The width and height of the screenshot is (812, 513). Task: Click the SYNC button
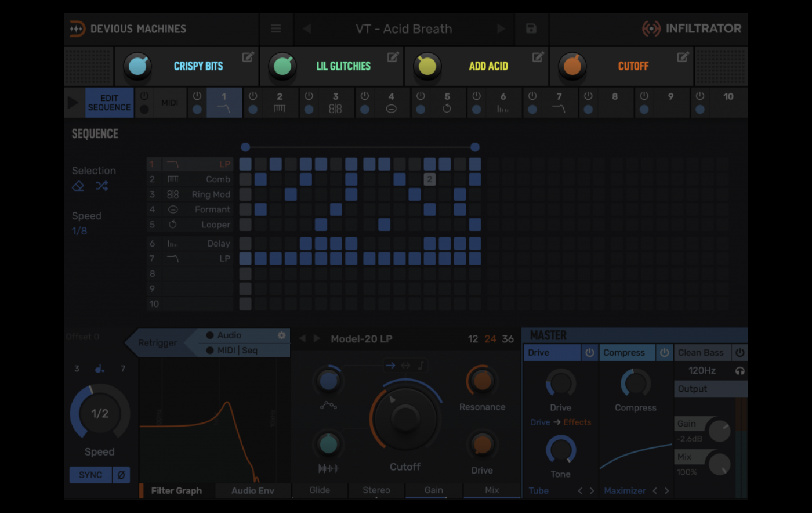90,475
